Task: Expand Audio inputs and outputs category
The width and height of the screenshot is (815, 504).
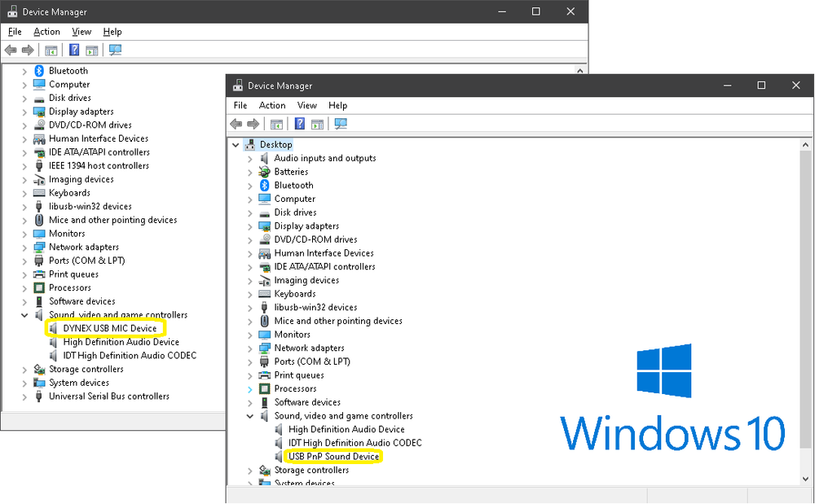Action: pyautogui.click(x=250, y=159)
